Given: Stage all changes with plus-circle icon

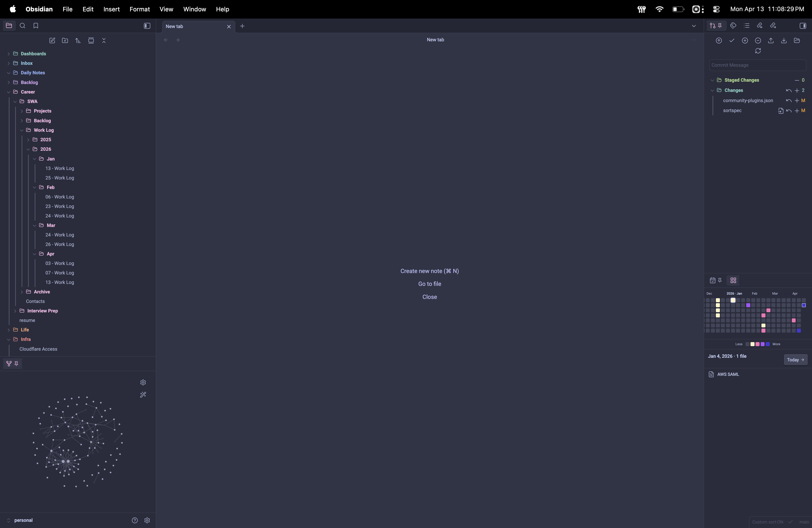Looking at the screenshot, I should pyautogui.click(x=745, y=41).
